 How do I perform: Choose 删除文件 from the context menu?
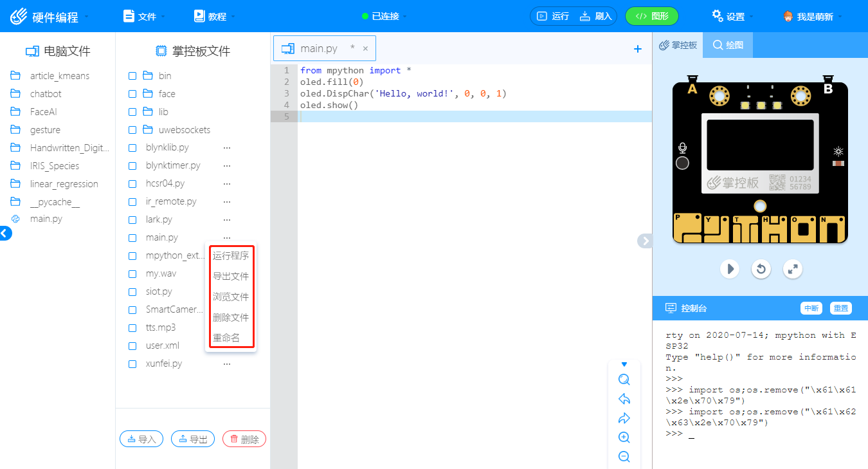pos(231,318)
